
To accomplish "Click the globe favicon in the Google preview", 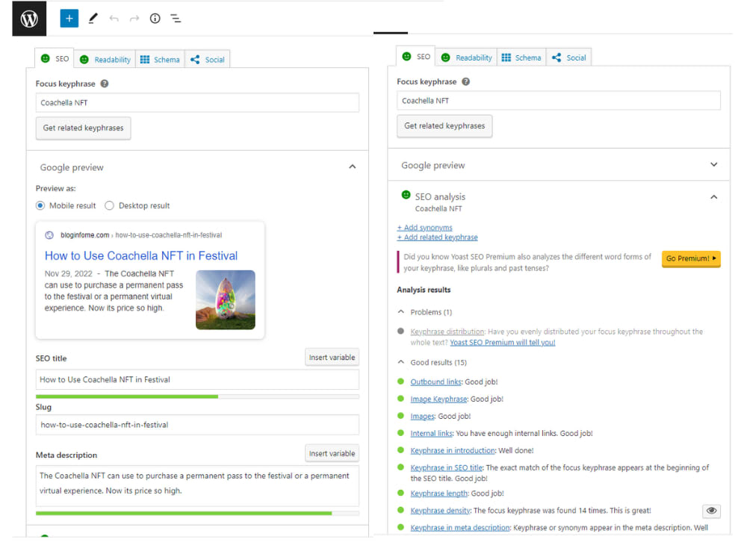I will pos(49,235).
